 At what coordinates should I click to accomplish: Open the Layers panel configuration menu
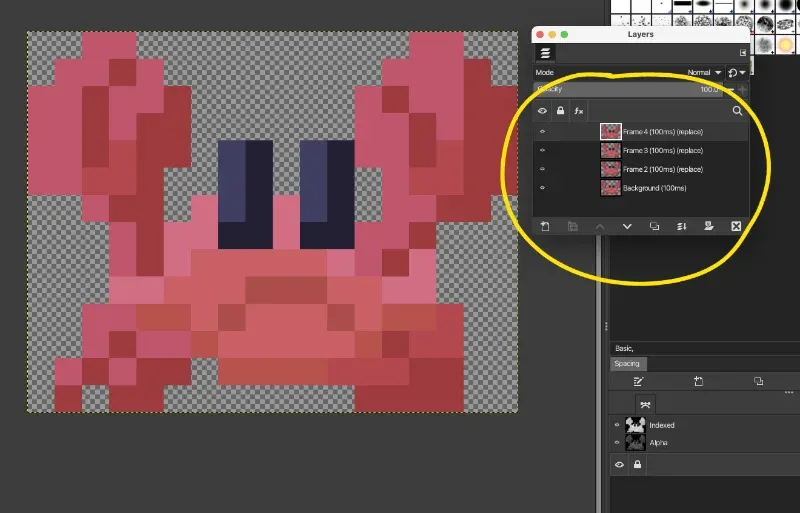742,53
